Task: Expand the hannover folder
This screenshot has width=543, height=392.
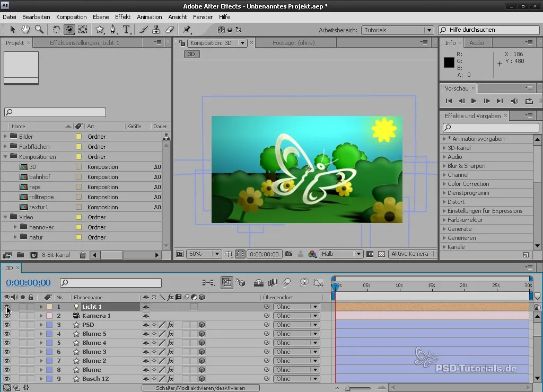Action: [15, 227]
